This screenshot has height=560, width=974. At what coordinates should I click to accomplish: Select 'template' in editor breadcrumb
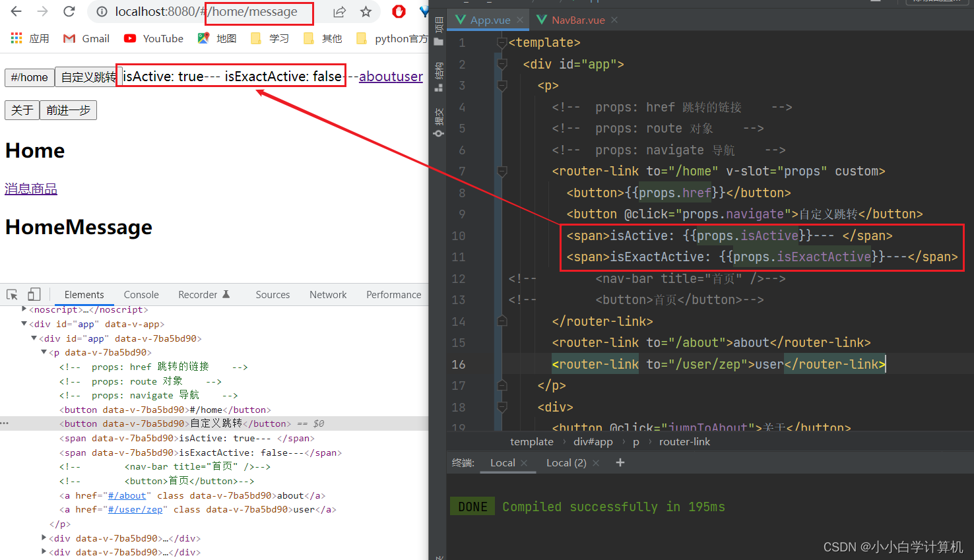coord(532,441)
